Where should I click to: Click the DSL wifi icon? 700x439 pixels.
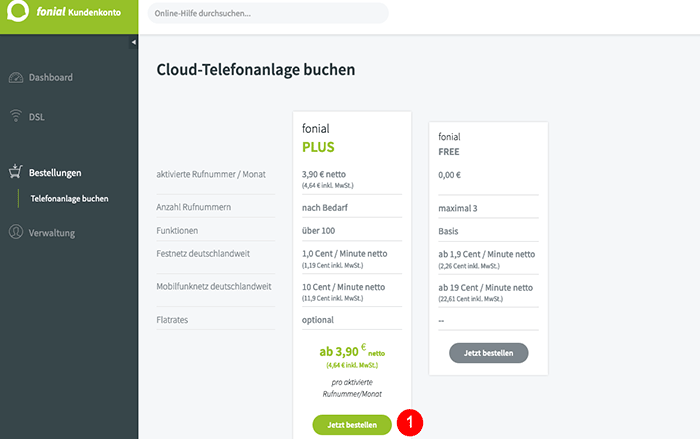[16, 116]
